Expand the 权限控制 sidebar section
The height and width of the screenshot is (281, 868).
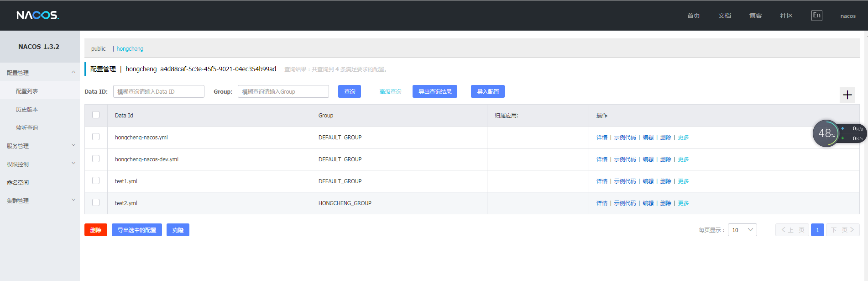click(x=40, y=164)
